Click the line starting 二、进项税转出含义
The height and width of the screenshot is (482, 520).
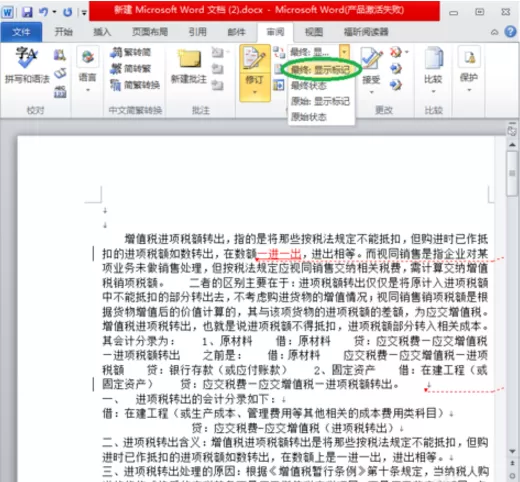click(295, 442)
